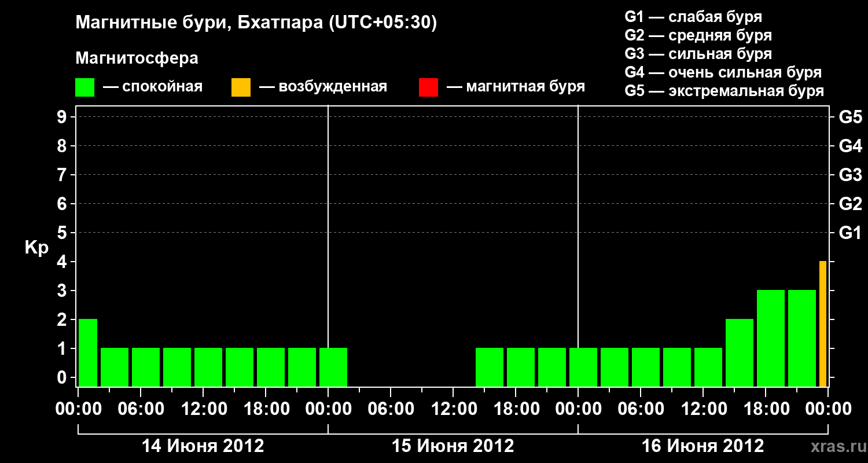The image size is (868, 463).
Task: Click the G4 label on right axis
Action: pyautogui.click(x=850, y=146)
